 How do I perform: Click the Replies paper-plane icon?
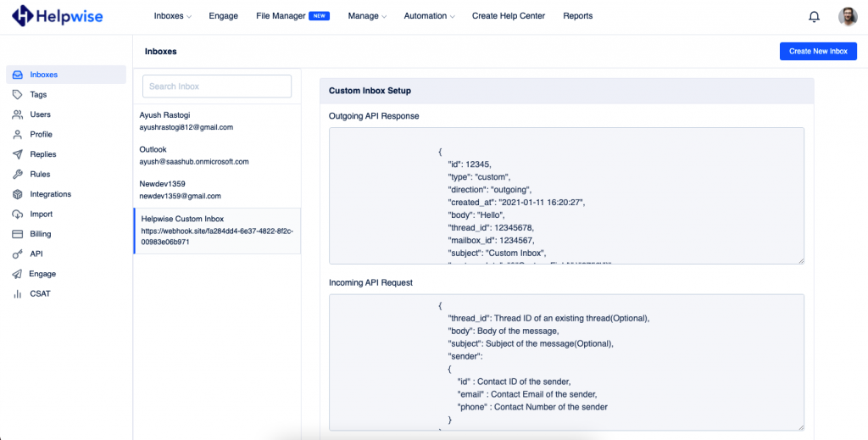[x=18, y=154]
